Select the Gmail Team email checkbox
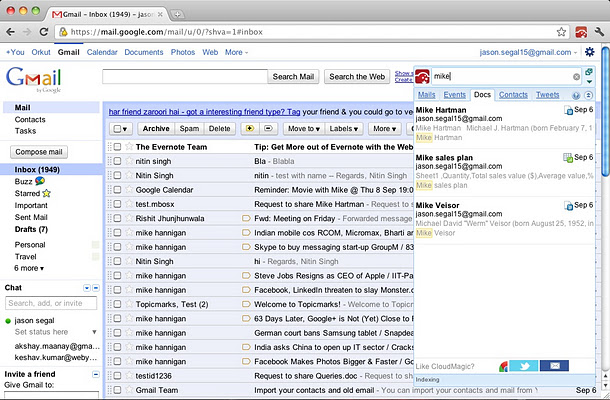The width and height of the screenshot is (610, 400). (x=117, y=390)
